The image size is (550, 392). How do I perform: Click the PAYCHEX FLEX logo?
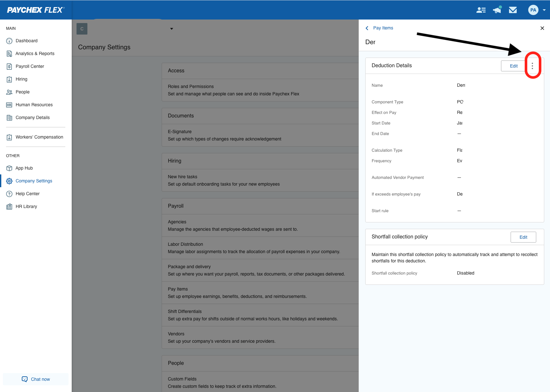point(36,10)
